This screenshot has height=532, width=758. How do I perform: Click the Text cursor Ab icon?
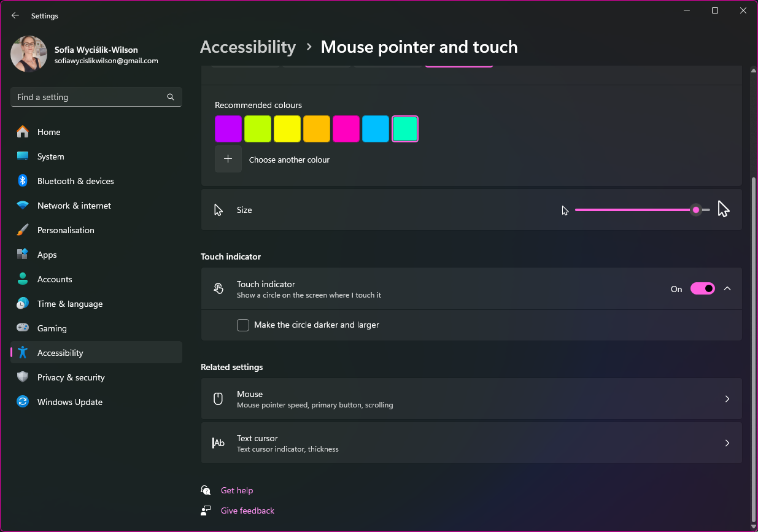pos(219,443)
